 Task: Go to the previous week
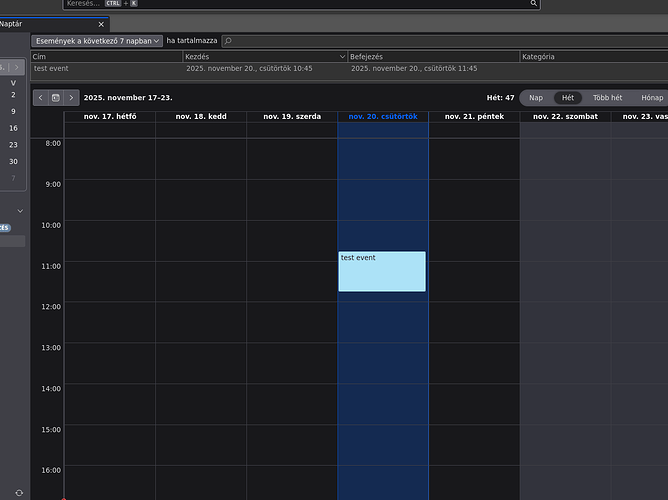point(40,98)
